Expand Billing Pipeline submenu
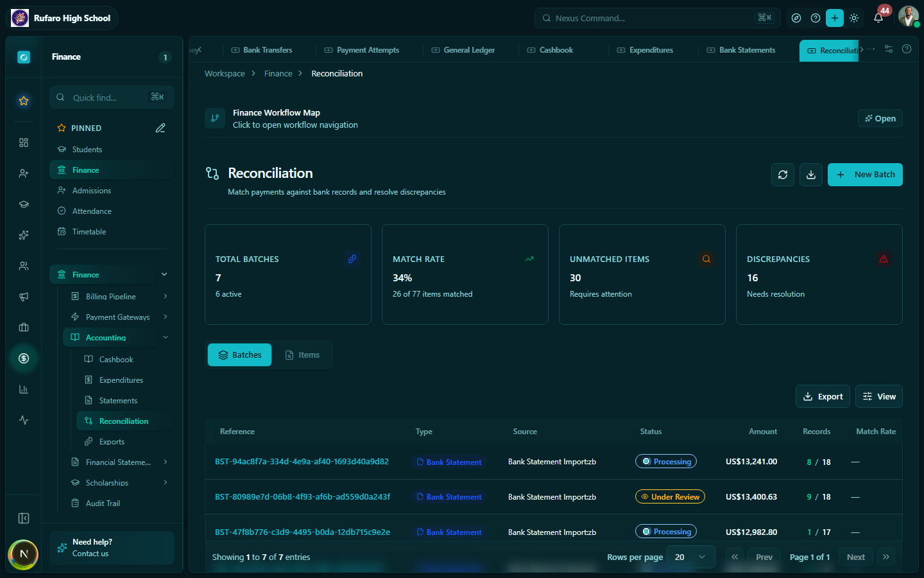Image resolution: width=924 pixels, height=578 pixels. (166, 296)
